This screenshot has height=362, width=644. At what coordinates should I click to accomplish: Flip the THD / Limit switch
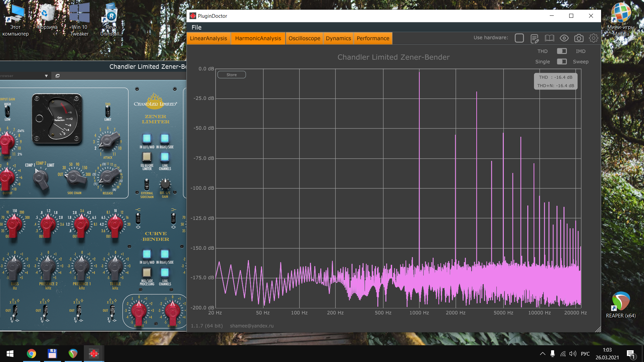click(108, 112)
